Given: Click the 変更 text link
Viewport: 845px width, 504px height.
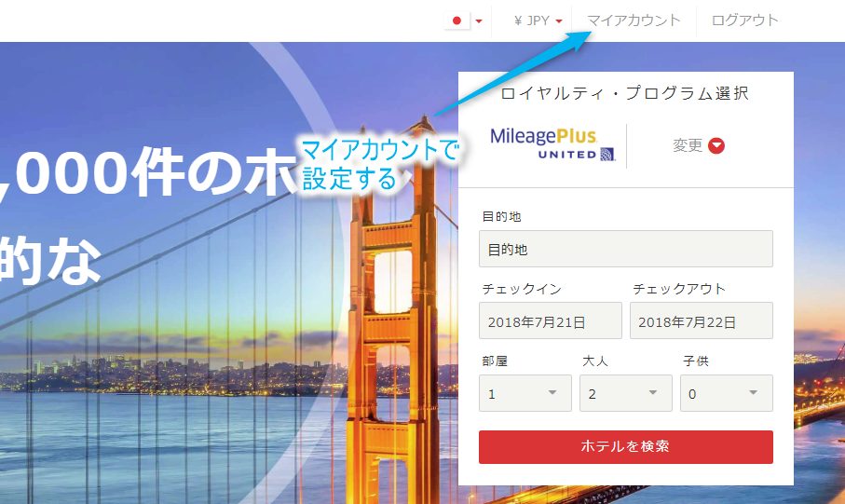Looking at the screenshot, I should [688, 145].
